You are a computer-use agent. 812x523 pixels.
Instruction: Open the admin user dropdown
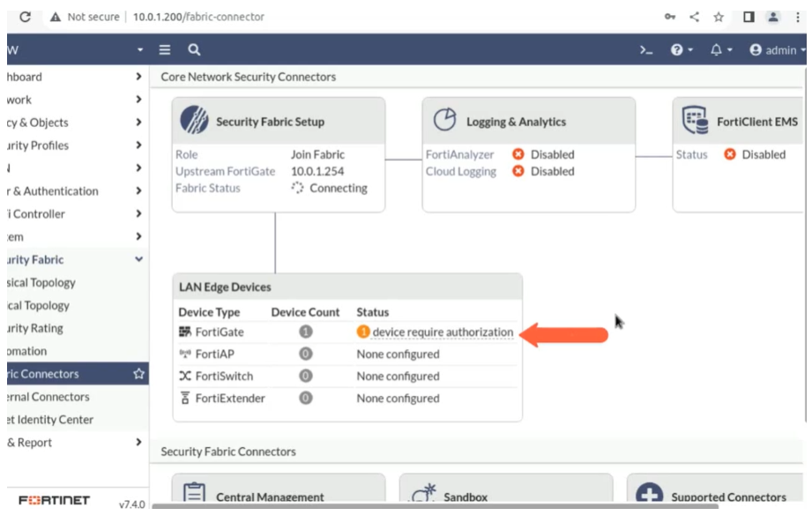(778, 49)
